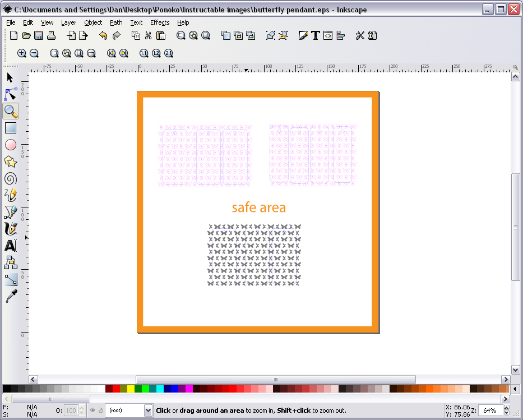
Task: Select the Calligraphy tool
Action: pos(10,229)
